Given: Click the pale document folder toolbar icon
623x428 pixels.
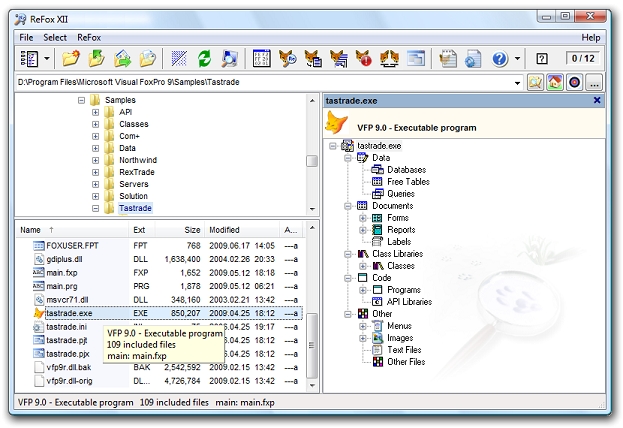Looking at the screenshot, I should (148, 58).
